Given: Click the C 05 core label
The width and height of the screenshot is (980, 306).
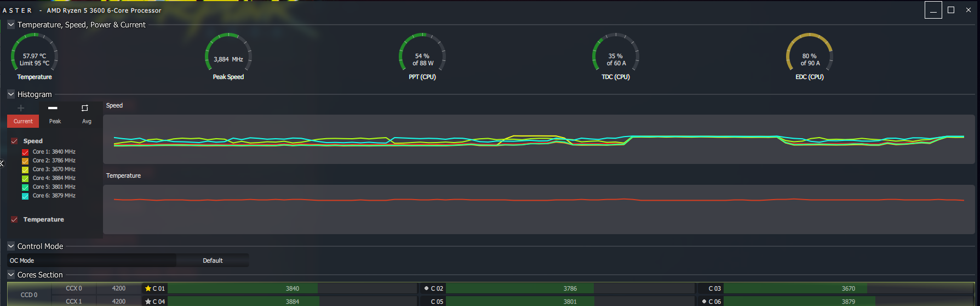Looking at the screenshot, I should (437, 302).
